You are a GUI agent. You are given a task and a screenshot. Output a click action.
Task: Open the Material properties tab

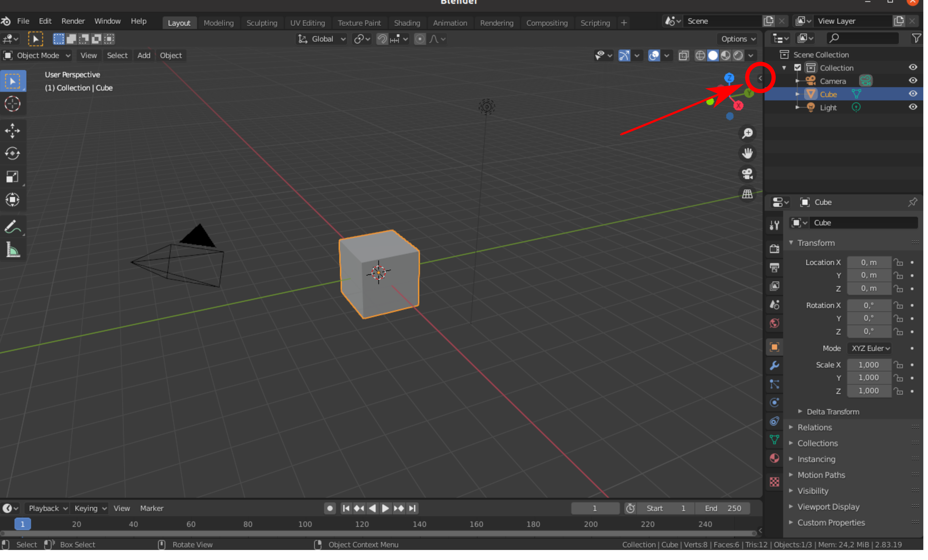(774, 458)
